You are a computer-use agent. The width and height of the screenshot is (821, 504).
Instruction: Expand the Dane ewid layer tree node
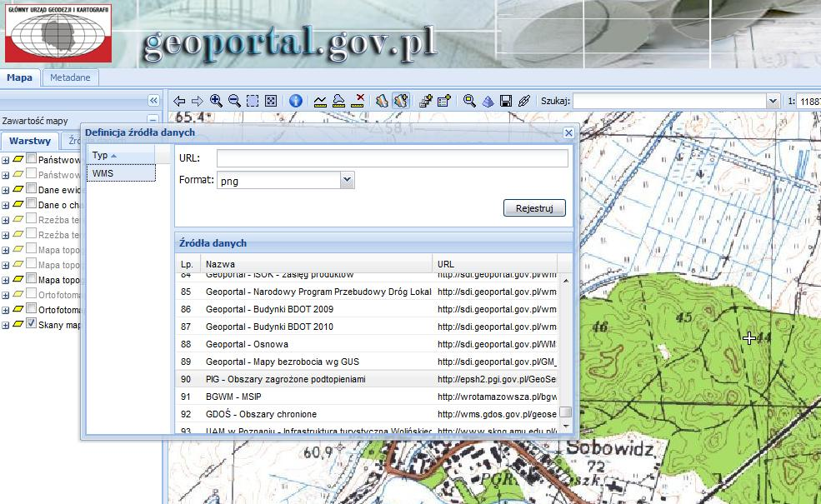5,190
